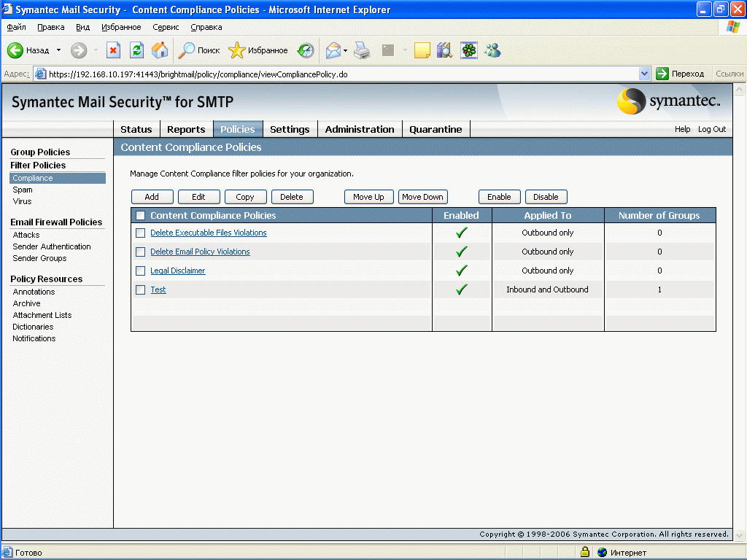Tick the checkbox for the Test policy
Screen dimensions: 747x560
(x=141, y=290)
